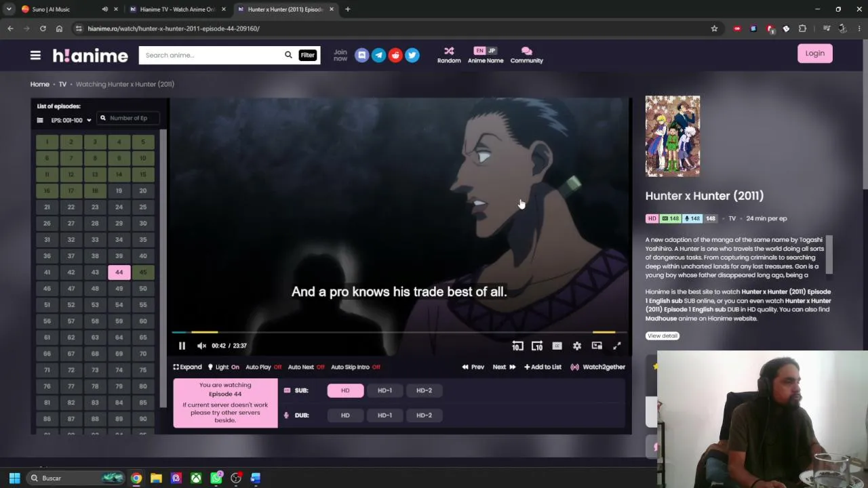Focus the Number of Ep field

[129, 118]
